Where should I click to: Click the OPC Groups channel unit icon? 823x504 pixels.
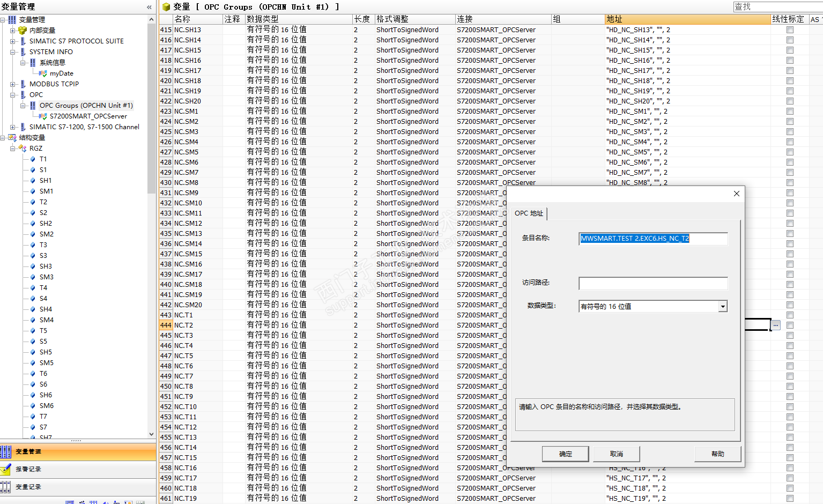coord(33,105)
